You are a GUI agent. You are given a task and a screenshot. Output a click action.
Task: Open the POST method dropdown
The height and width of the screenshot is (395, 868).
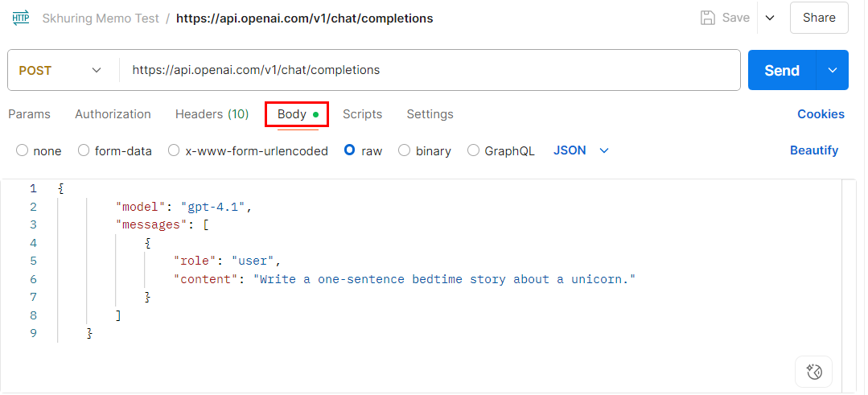tap(61, 70)
